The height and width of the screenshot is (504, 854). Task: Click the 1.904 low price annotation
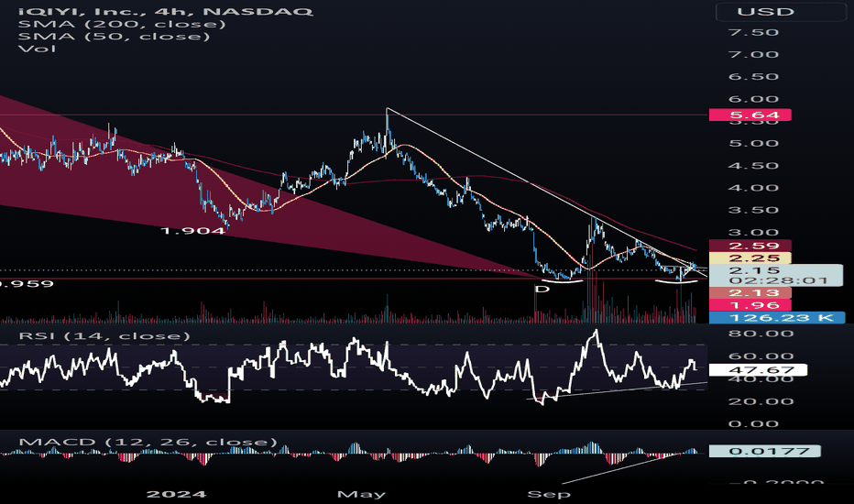point(192,231)
